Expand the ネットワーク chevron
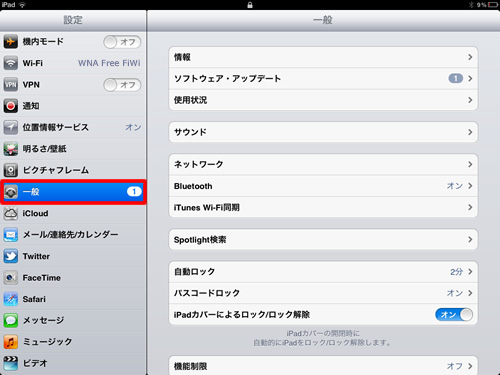 pyautogui.click(x=470, y=164)
